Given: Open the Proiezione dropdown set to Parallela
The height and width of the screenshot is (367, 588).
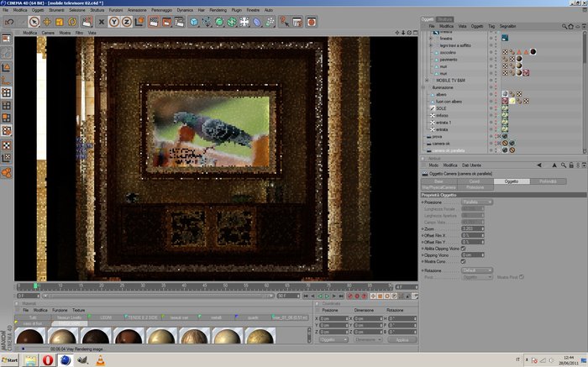Looking at the screenshot, I should 476,202.
